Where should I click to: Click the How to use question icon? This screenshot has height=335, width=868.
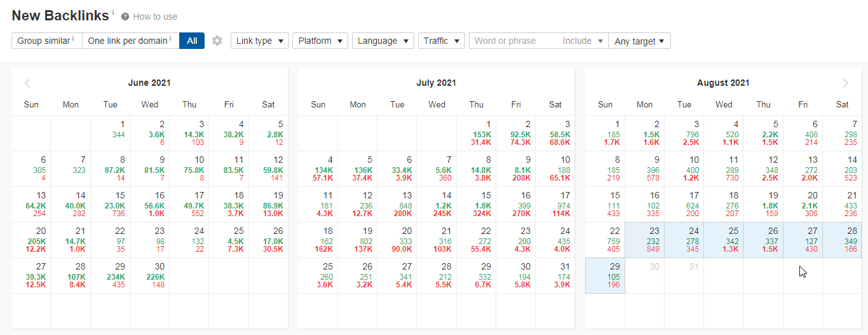125,17
